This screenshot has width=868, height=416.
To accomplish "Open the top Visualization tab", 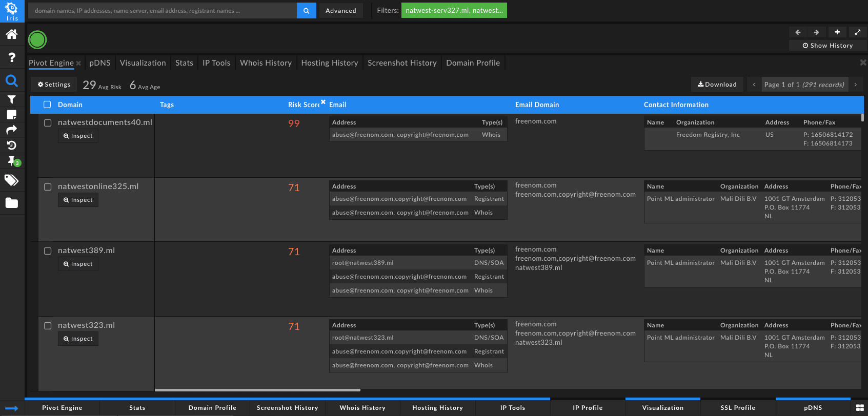I will [143, 63].
